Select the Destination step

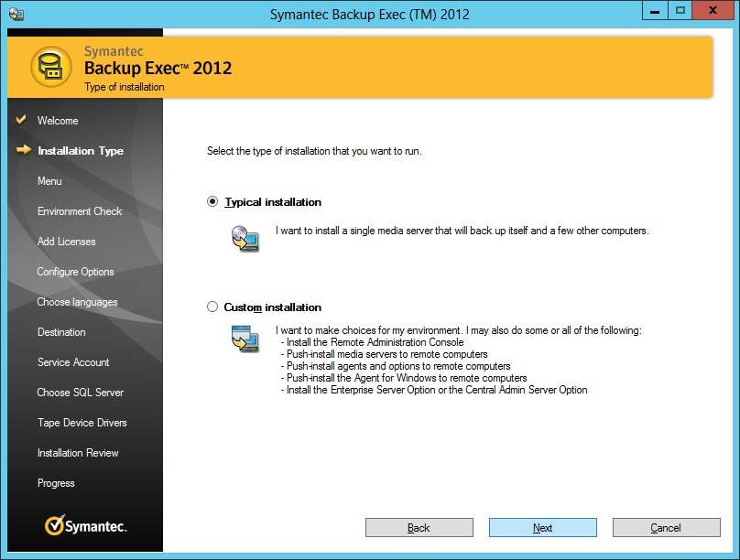coord(62,332)
